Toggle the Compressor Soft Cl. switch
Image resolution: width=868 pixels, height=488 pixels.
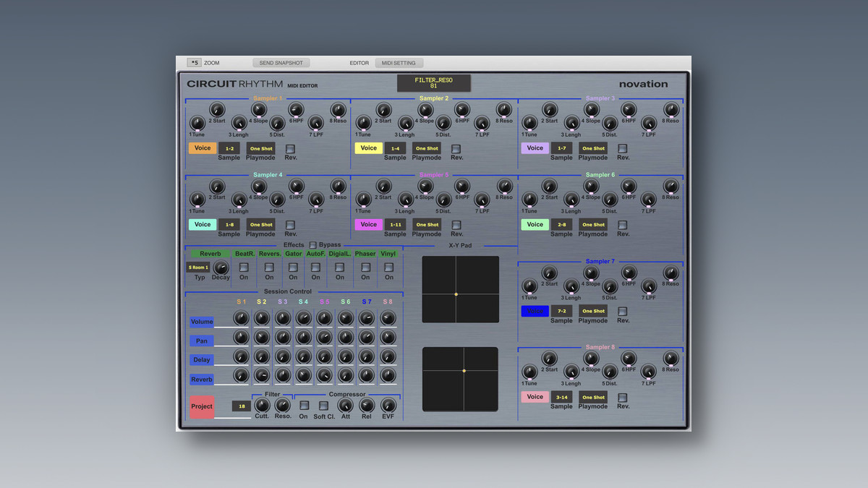(323, 406)
